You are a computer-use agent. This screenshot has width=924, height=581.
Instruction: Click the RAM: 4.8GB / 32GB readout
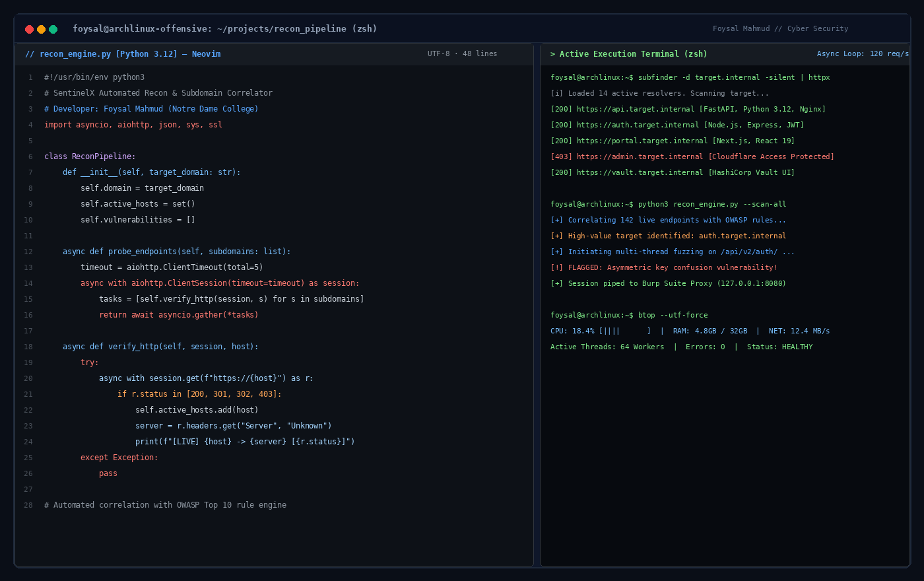pos(710,331)
